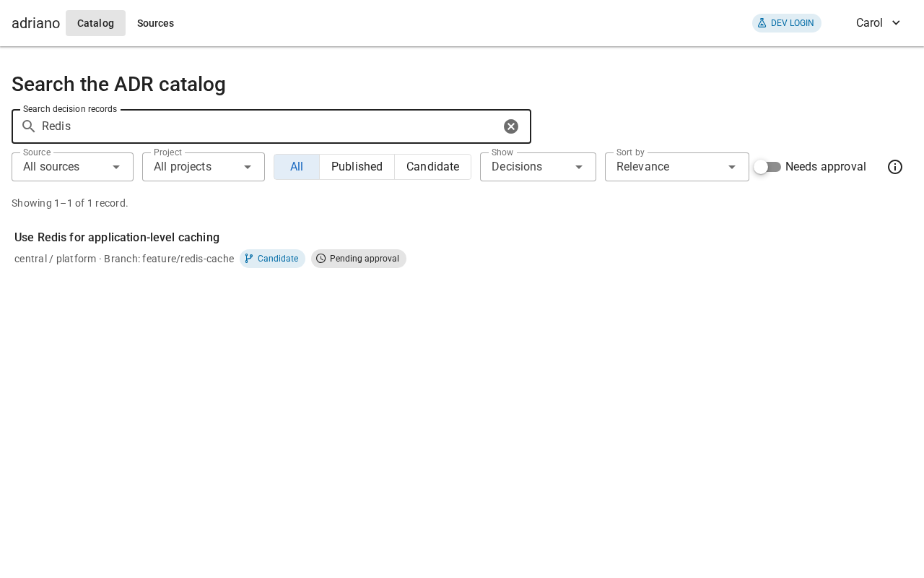Expand the Project dropdown

pyautogui.click(x=204, y=167)
